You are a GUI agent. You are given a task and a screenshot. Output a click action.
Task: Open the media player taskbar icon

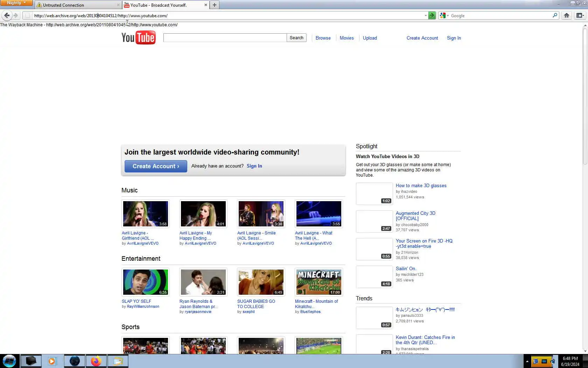pos(52,361)
